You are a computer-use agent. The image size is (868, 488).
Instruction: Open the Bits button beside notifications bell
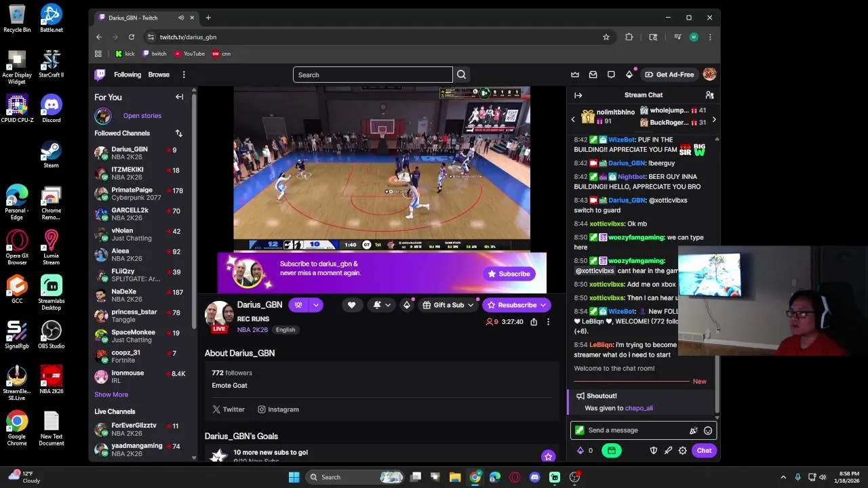pos(406,305)
